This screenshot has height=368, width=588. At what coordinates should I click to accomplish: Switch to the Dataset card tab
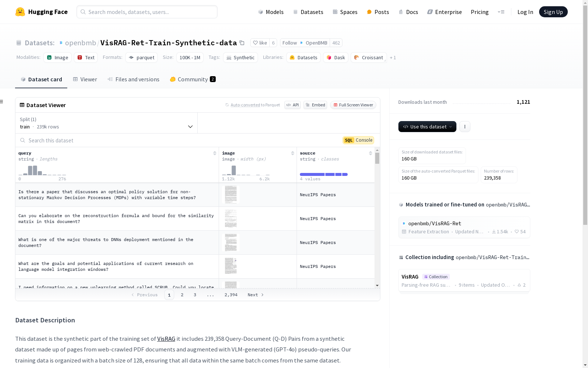click(41, 79)
